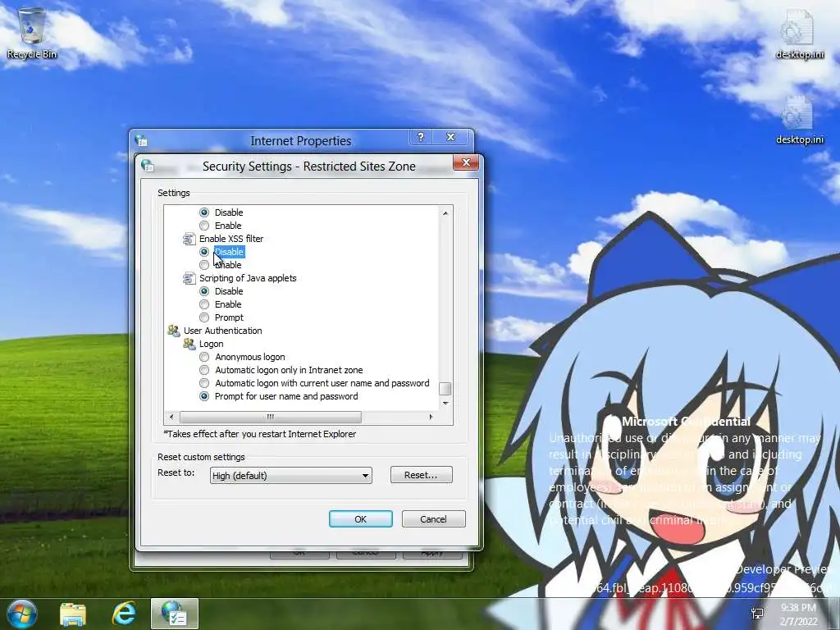
Task: Click the settings list scroll up arrow
Action: pyautogui.click(x=445, y=213)
